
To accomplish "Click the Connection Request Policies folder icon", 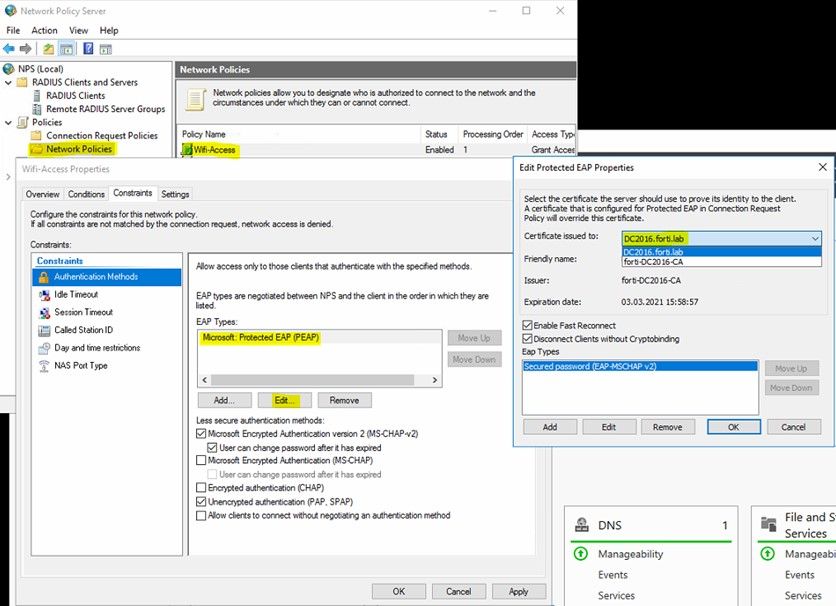I will [36, 135].
